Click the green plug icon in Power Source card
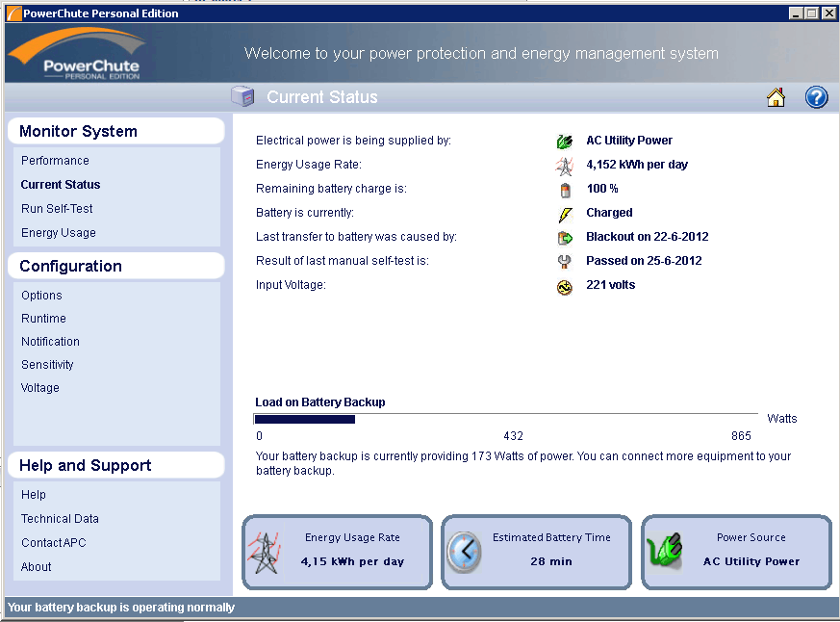Image resolution: width=840 pixels, height=622 pixels. pyautogui.click(x=665, y=551)
